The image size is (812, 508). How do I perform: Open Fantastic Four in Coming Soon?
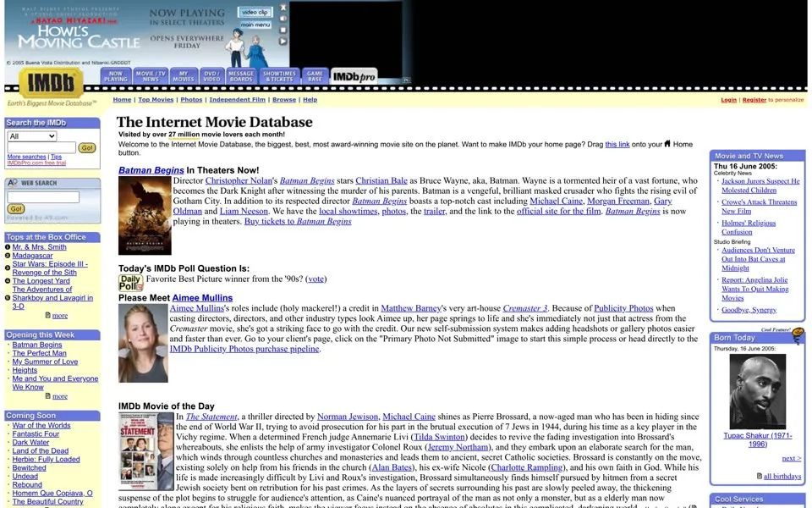(36, 433)
